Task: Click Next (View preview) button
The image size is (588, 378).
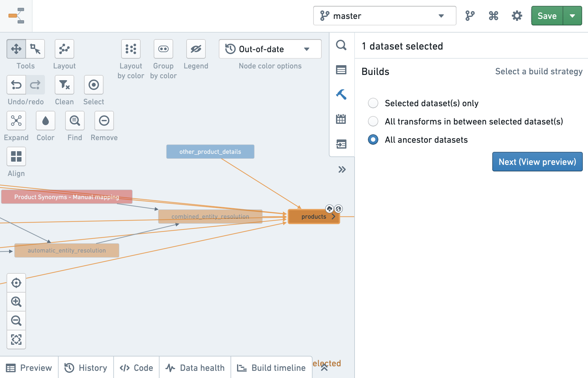Action: [537, 162]
